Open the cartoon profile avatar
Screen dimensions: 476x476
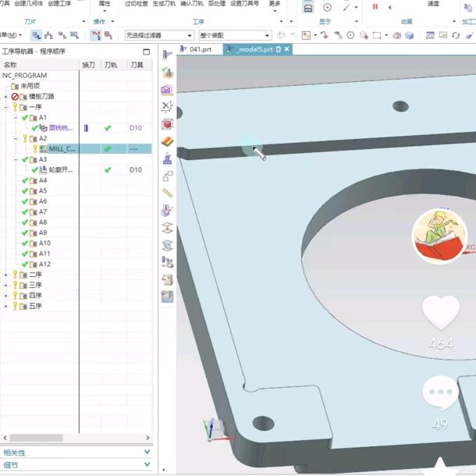coord(439,236)
